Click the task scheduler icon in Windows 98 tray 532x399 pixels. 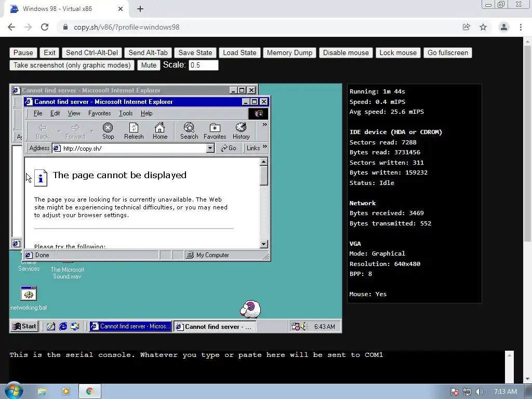[295, 326]
